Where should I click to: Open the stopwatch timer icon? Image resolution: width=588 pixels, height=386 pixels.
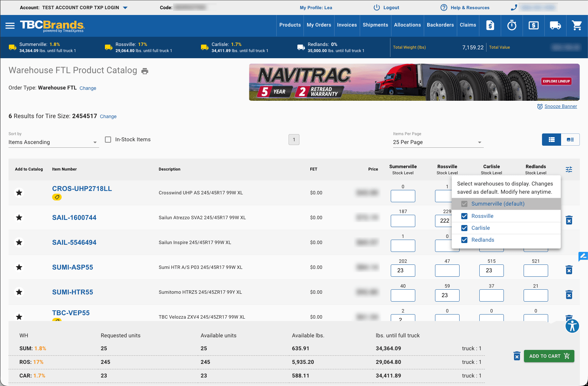tap(512, 25)
